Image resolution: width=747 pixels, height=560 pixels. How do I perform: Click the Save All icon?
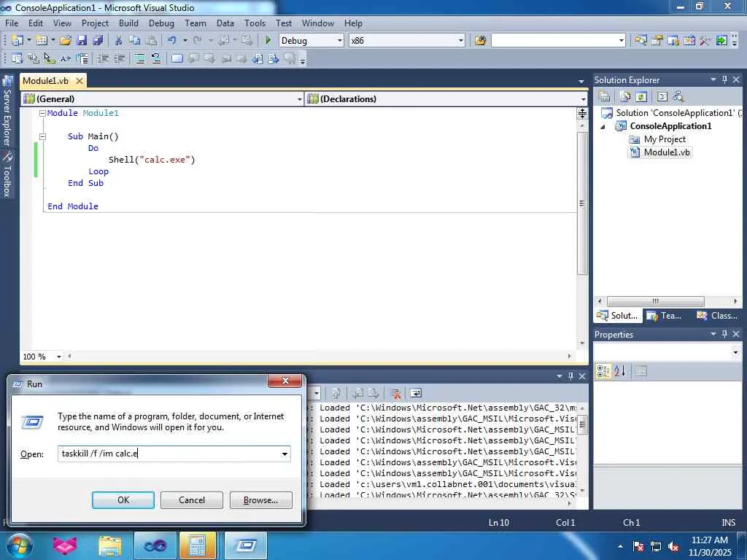pos(98,41)
